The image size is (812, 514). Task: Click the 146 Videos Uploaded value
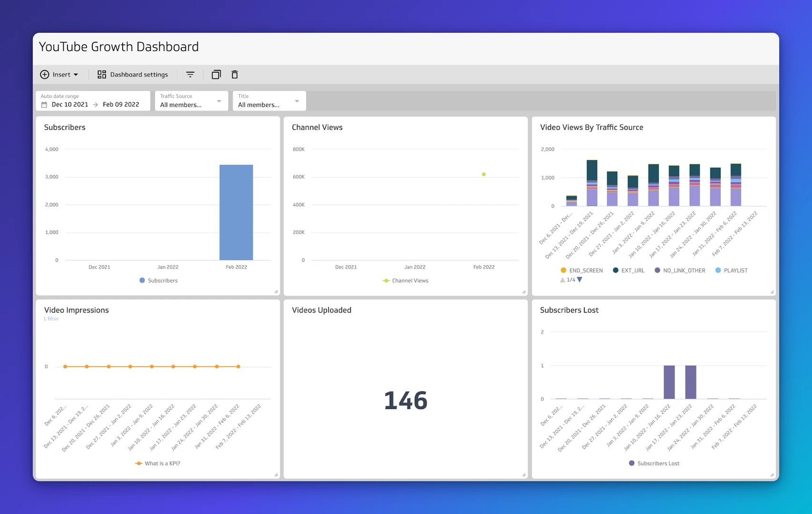pyautogui.click(x=406, y=400)
